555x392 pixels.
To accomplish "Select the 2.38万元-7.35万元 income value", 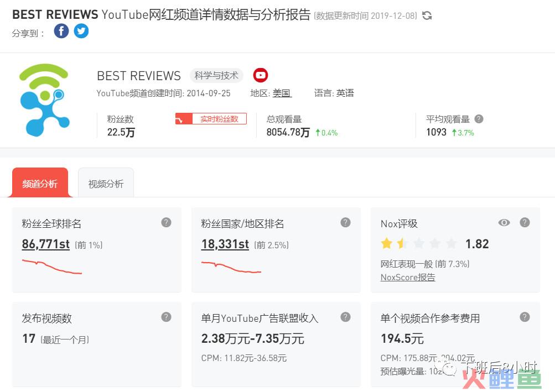I will [253, 338].
